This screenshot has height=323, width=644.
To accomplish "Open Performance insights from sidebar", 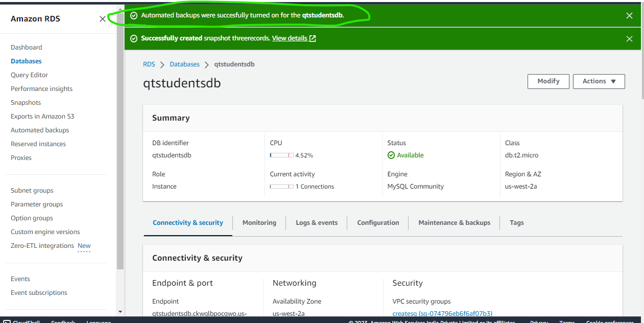I will tap(41, 89).
